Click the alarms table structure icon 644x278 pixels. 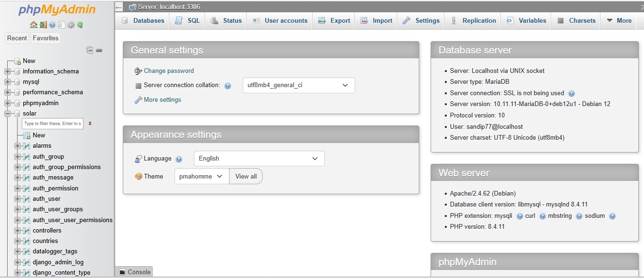click(27, 146)
